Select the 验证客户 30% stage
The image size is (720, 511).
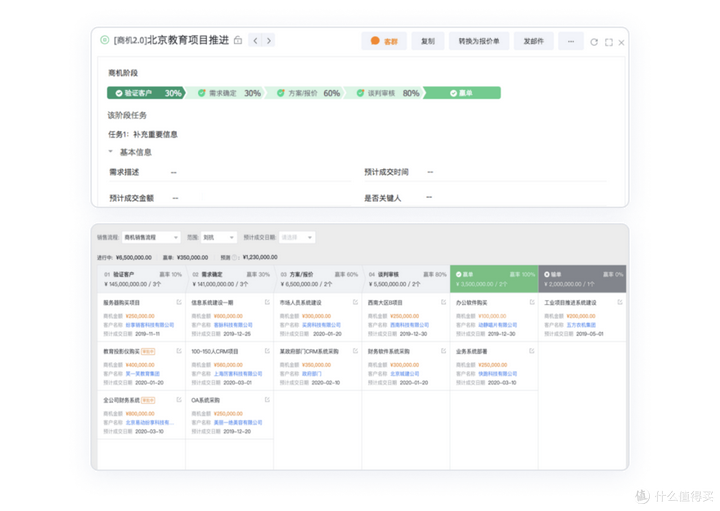tap(146, 93)
